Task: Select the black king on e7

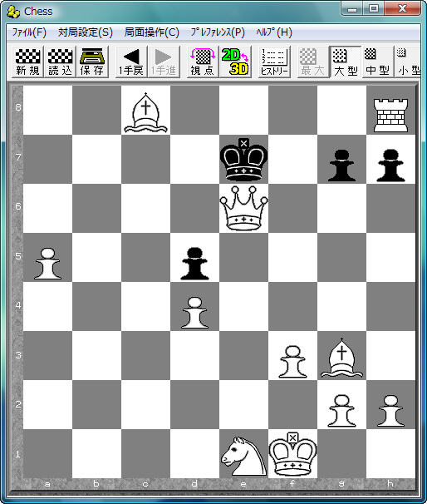Action: (x=243, y=160)
